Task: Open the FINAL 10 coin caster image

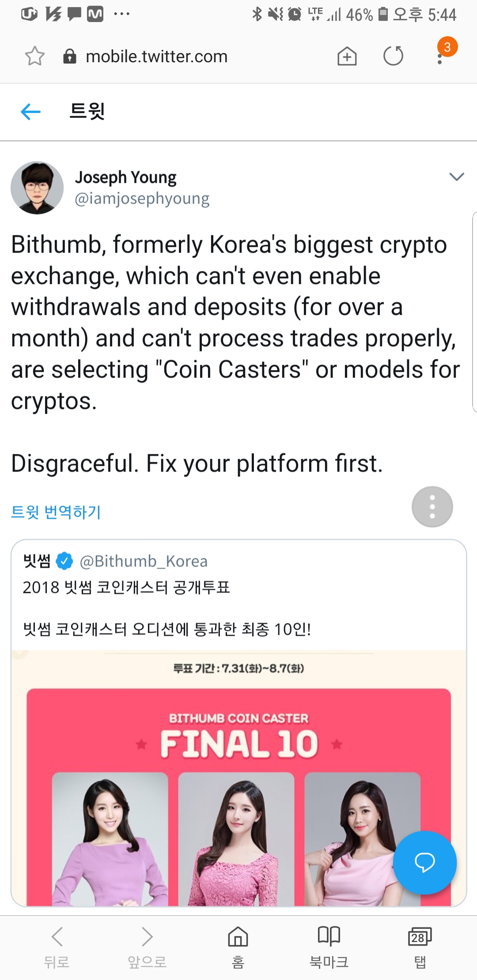Action: tap(238, 778)
